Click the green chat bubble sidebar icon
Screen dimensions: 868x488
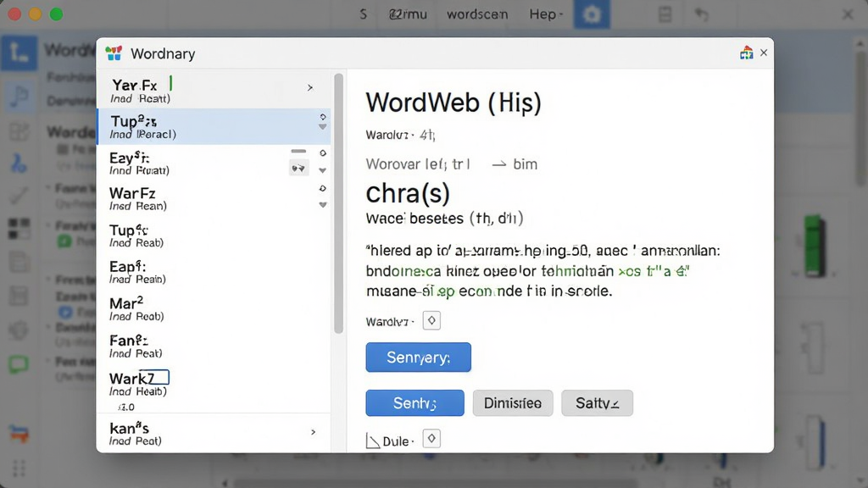coord(19,364)
